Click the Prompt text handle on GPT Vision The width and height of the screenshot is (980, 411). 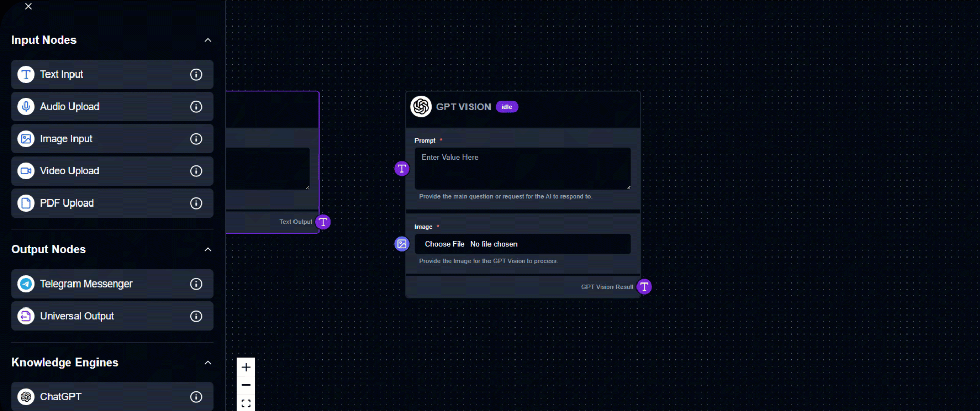402,168
